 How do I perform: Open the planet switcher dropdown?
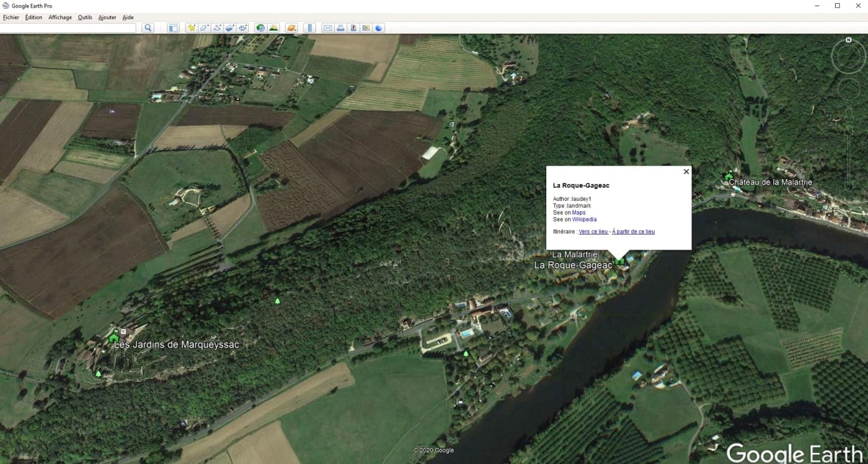[291, 28]
